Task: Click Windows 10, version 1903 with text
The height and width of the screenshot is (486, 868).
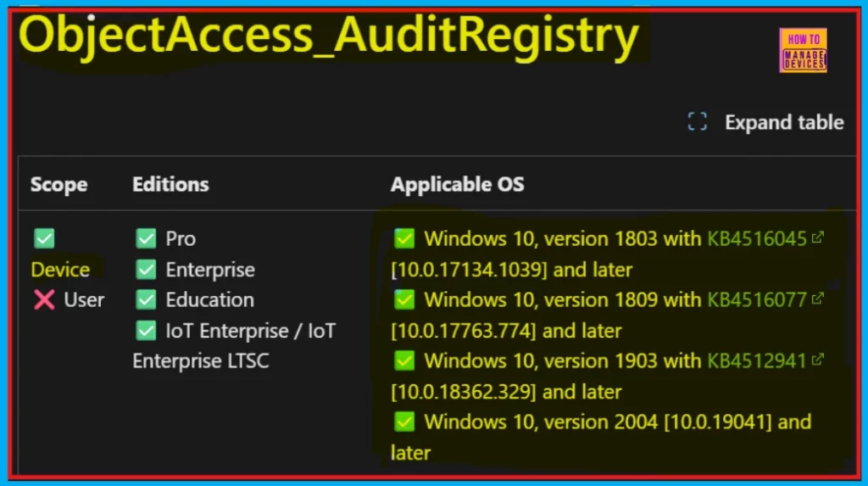Action: tap(563, 360)
